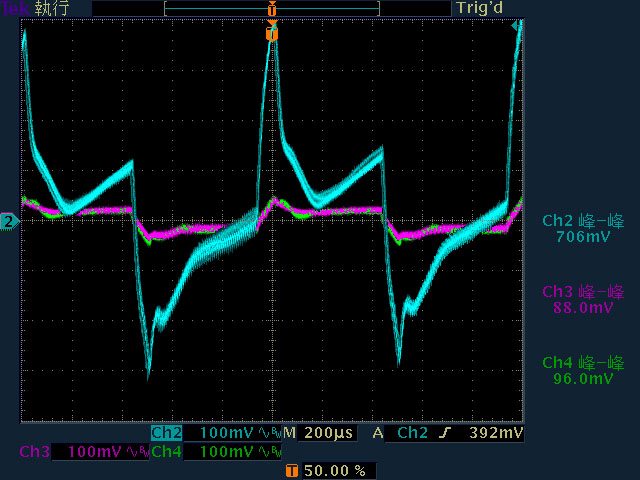Viewport: 640px width, 480px height.
Task: Click the Tek logo in top-left corner
Action: pos(16,8)
